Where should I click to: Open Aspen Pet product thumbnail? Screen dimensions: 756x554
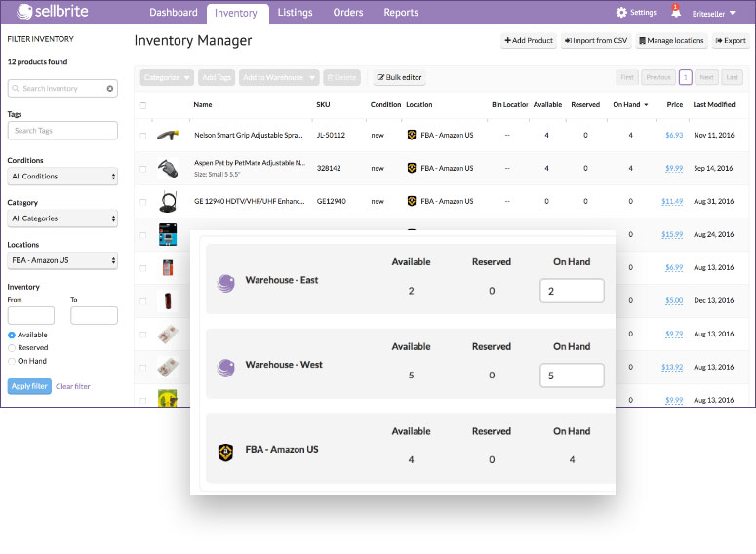pos(168,169)
